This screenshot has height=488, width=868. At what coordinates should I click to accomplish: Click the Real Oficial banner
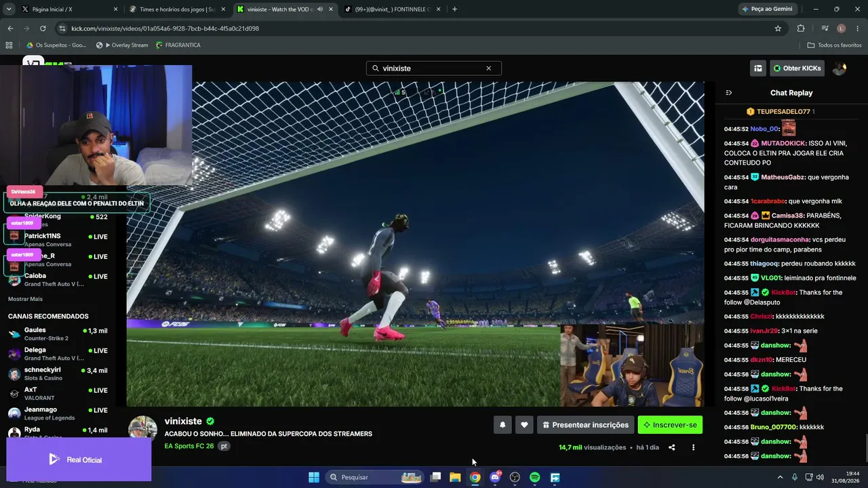79,460
